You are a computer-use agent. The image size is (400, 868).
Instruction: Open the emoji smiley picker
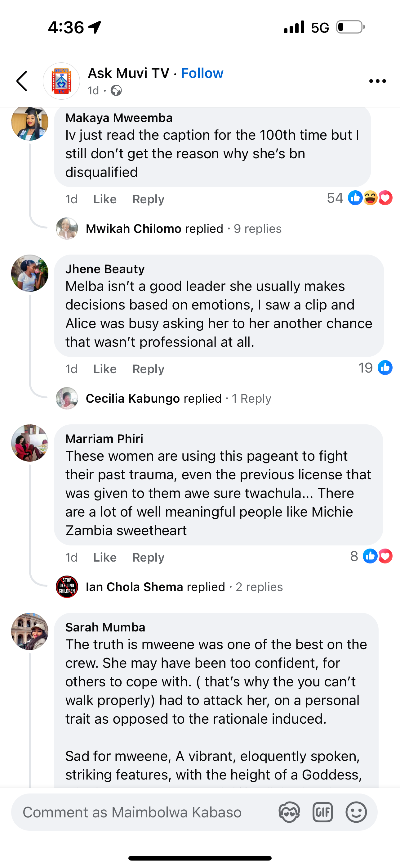tap(356, 812)
